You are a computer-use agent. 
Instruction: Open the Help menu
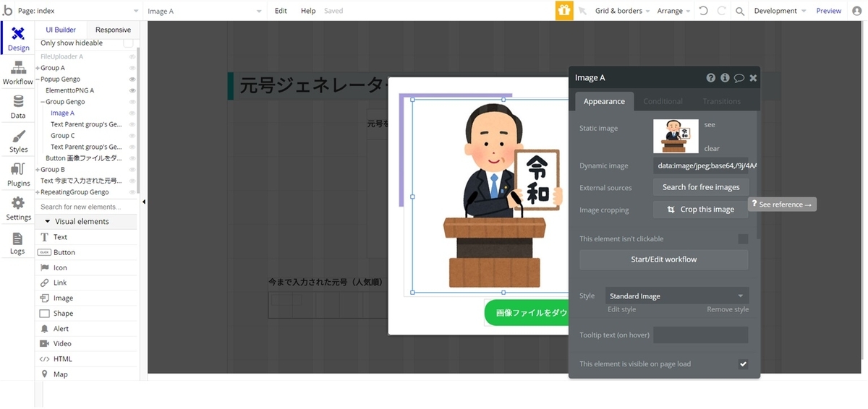click(308, 11)
